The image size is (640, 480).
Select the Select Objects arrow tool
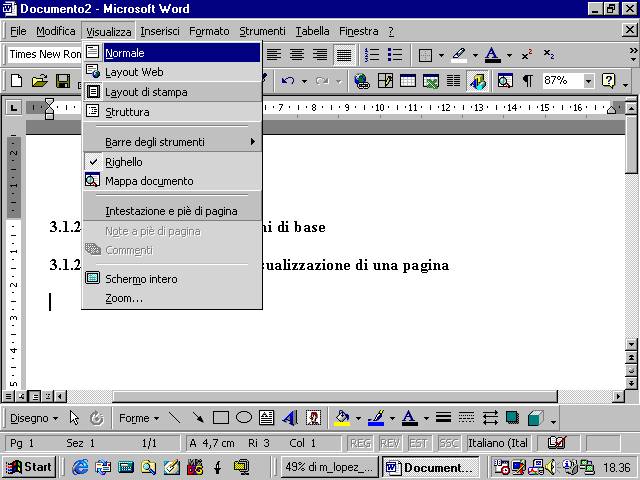74,418
